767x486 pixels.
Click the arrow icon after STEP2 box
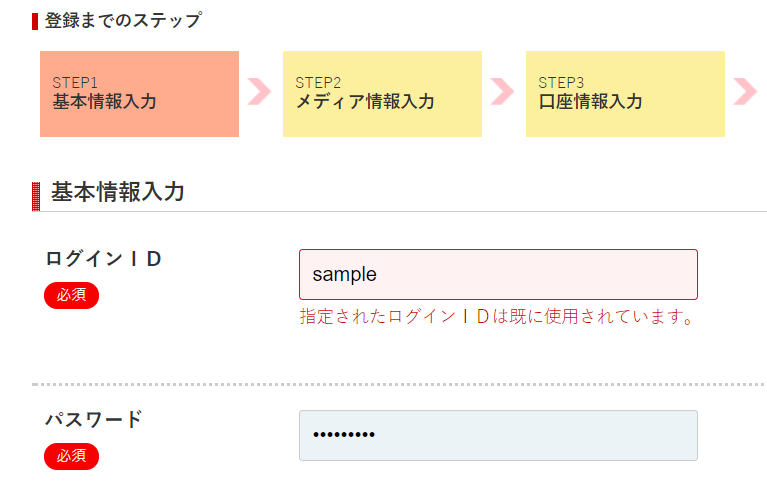click(502, 92)
